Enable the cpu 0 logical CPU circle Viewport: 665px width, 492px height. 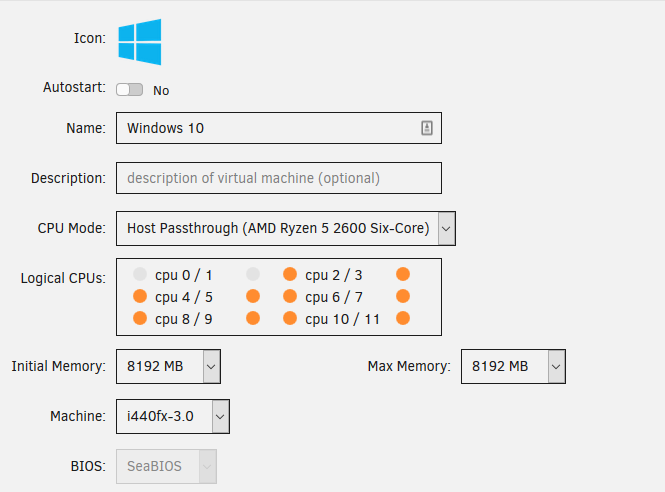tap(140, 274)
